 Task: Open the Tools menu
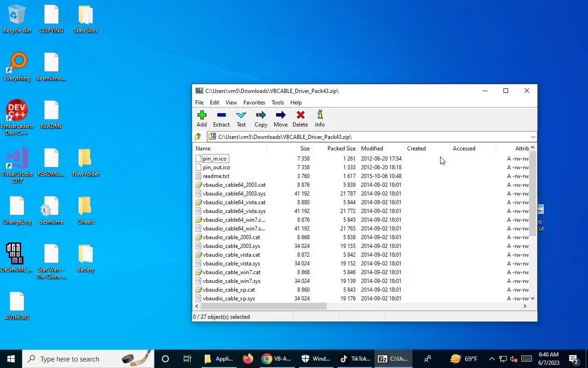[277, 103]
